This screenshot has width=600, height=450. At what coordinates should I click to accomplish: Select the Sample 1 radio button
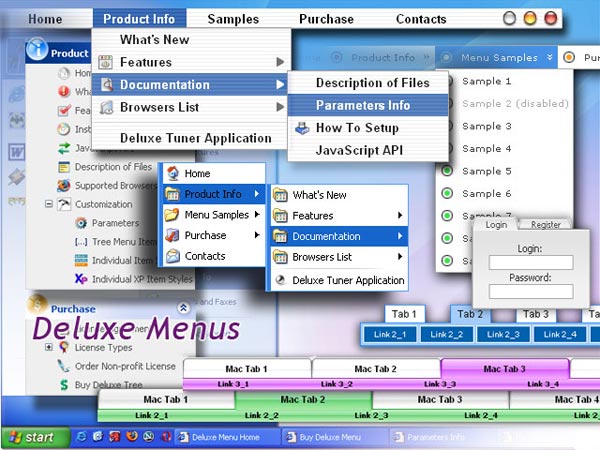pyautogui.click(x=446, y=81)
